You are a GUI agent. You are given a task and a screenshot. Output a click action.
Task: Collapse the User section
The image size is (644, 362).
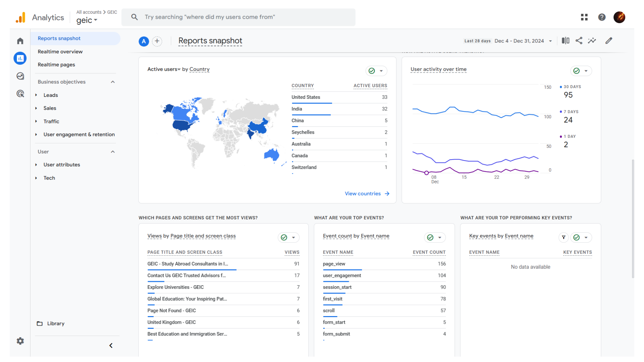pos(113,152)
